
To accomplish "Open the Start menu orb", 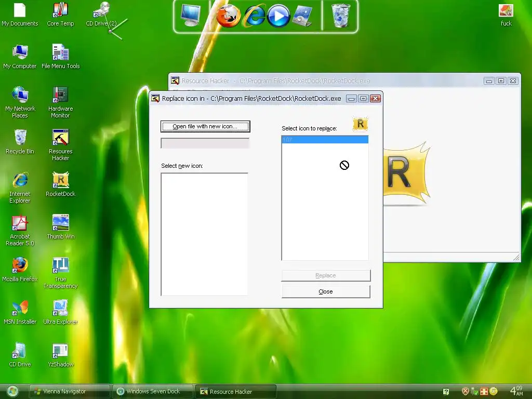I will click(12, 391).
